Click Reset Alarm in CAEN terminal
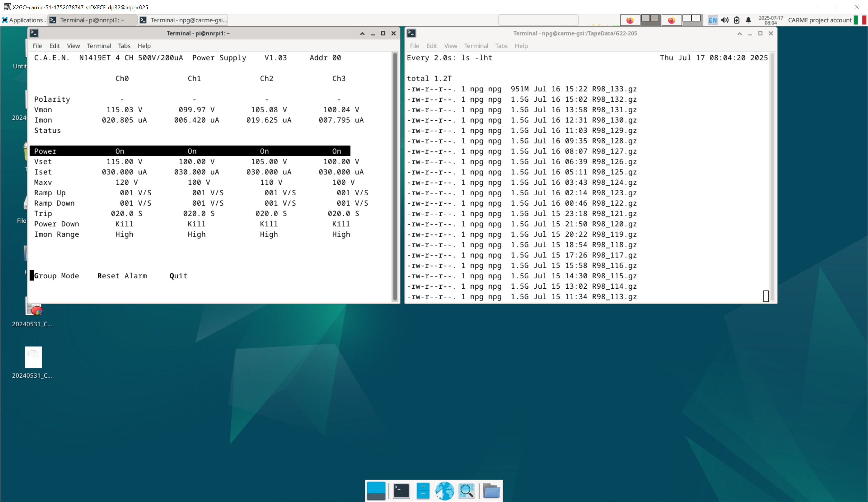Viewport: 868px width, 502px height. (x=122, y=276)
